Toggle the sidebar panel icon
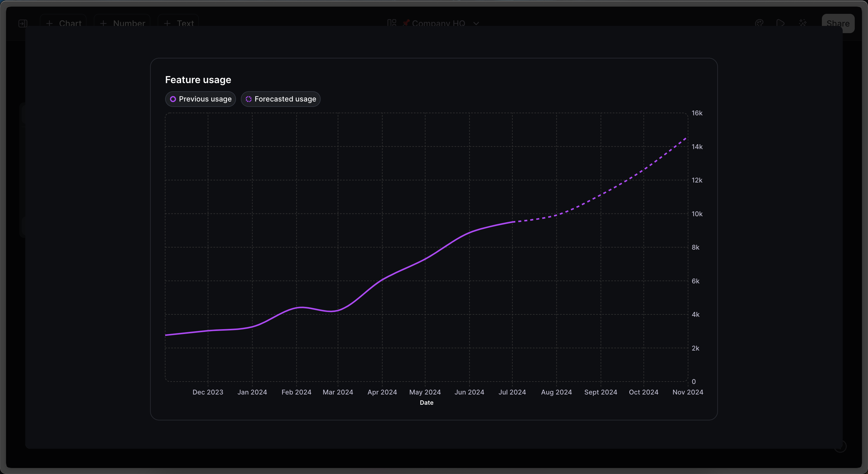 [x=23, y=23]
